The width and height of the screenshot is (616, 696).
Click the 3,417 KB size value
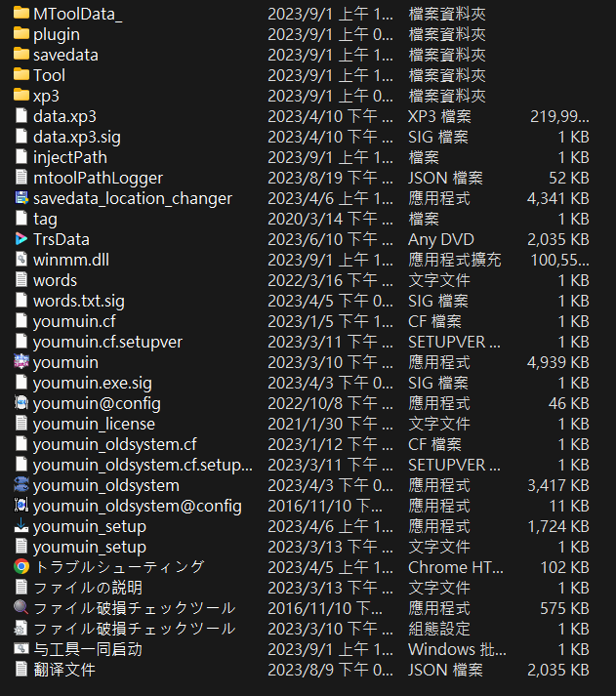pos(557,485)
